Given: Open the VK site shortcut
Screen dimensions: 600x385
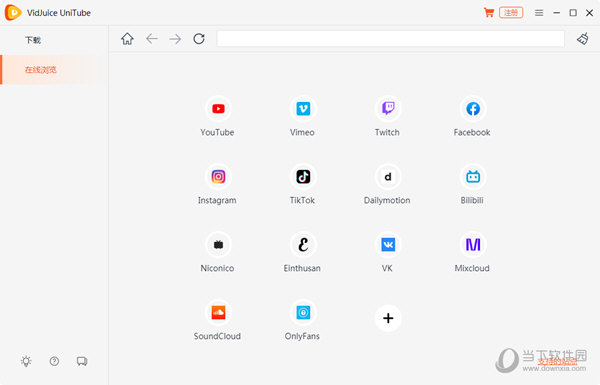Looking at the screenshot, I should pyautogui.click(x=388, y=245).
